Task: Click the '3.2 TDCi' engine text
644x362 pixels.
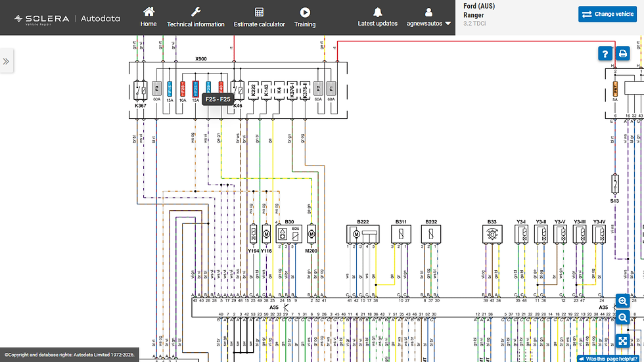Action: click(474, 24)
